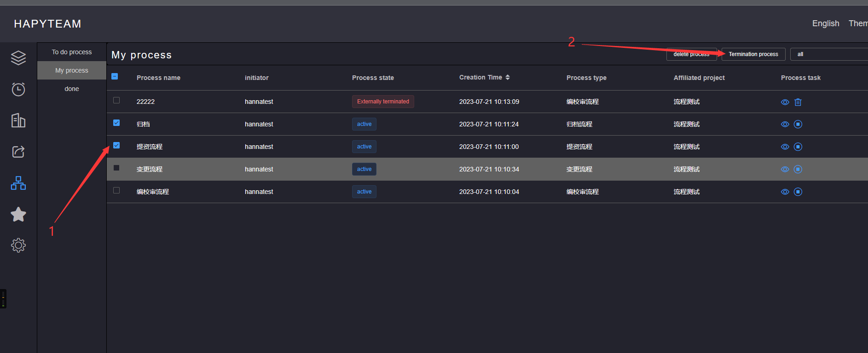Viewport: 868px width, 353px height.
Task: Open the gear settings sidebar icon
Action: coord(18,245)
